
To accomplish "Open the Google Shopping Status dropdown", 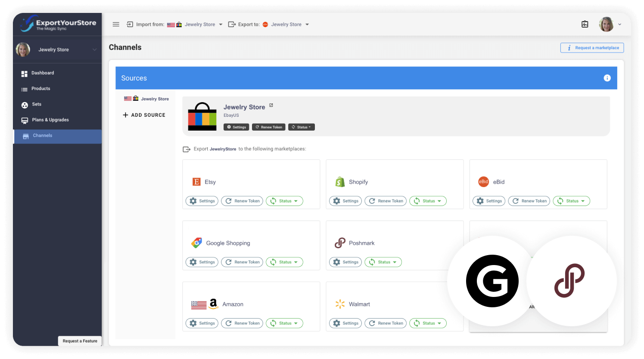I will click(x=284, y=262).
